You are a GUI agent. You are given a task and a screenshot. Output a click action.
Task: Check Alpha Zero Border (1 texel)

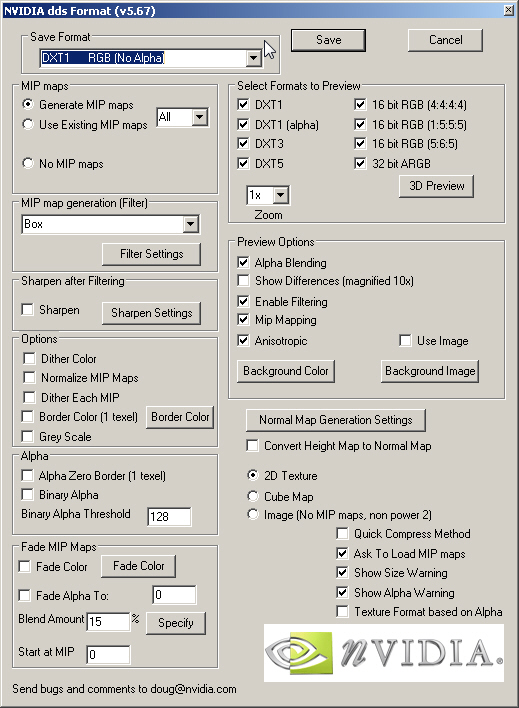[x=28, y=475]
